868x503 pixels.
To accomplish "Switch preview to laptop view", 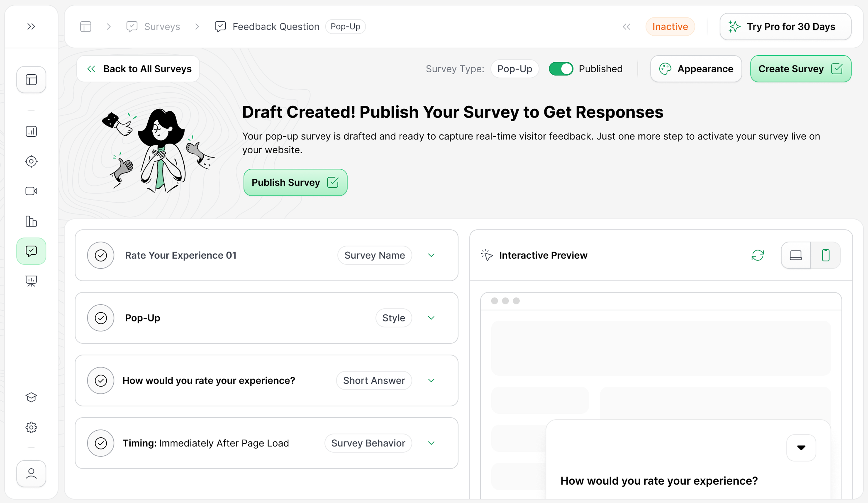I will click(796, 255).
